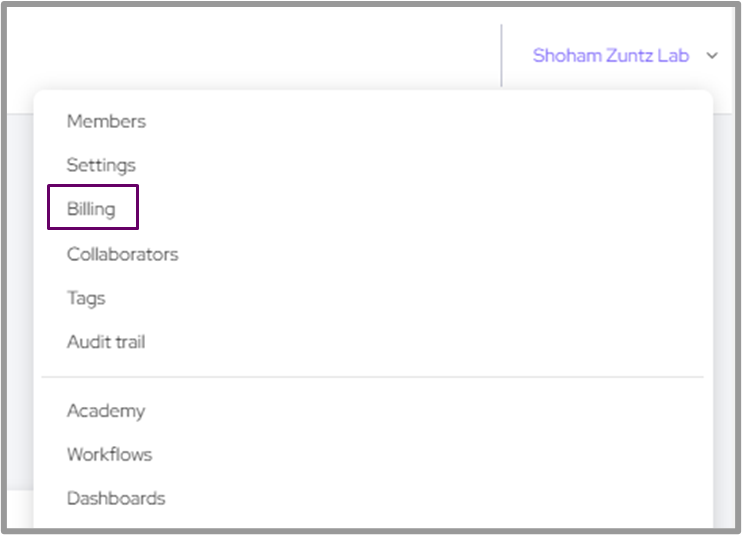Screen dimensions: 742x535
Task: Open Members from the workspace menu
Action: (106, 121)
